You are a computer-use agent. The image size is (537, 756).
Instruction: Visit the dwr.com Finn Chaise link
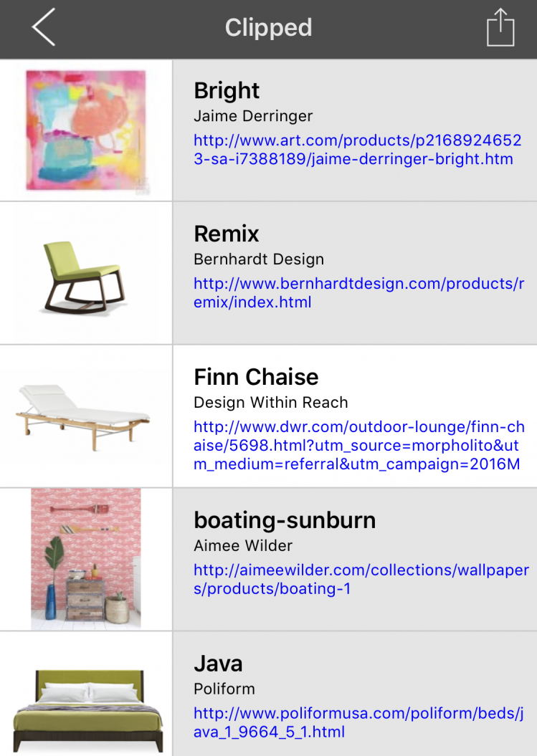click(x=358, y=445)
